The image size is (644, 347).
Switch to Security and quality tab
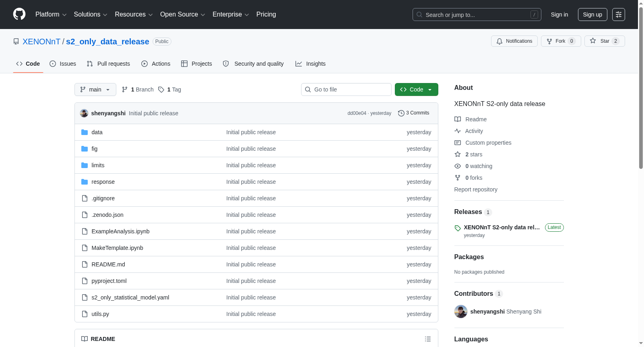coord(253,64)
